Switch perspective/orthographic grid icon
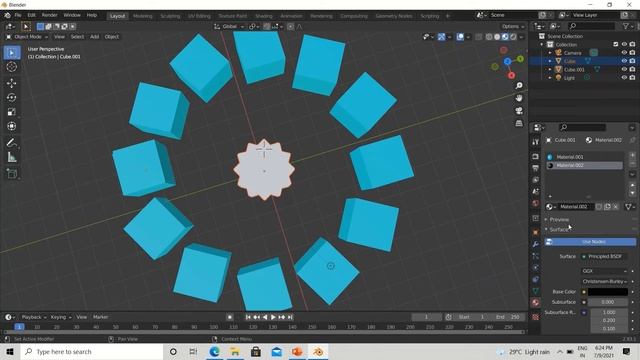640x360 pixels. click(x=519, y=123)
